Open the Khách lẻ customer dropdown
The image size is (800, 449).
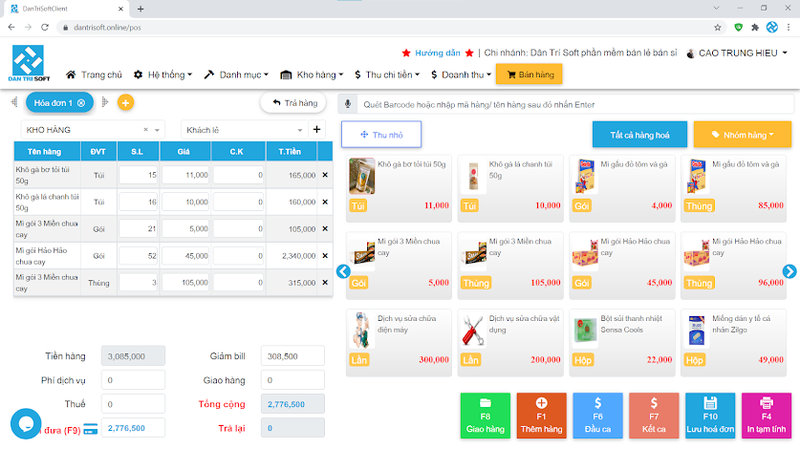click(x=243, y=130)
